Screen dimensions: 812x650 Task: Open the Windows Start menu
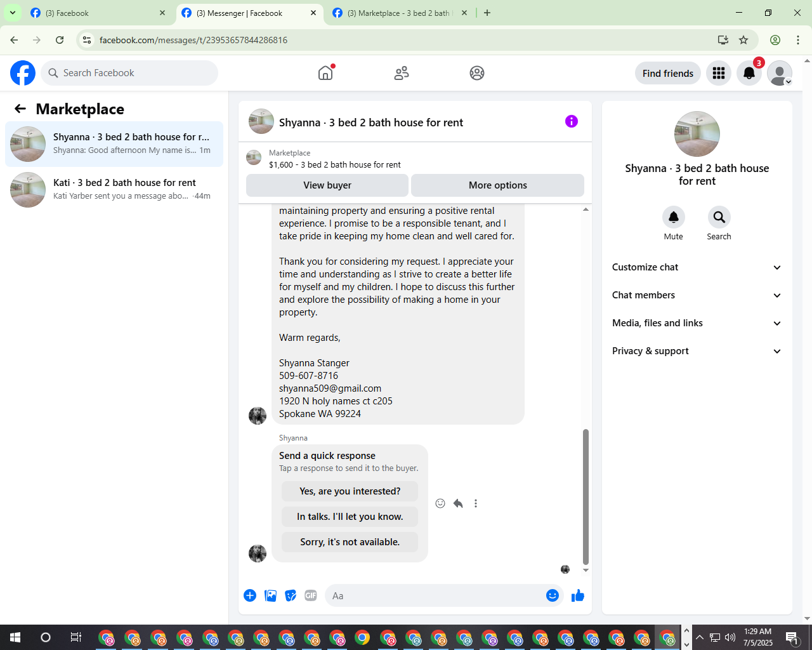[15, 637]
